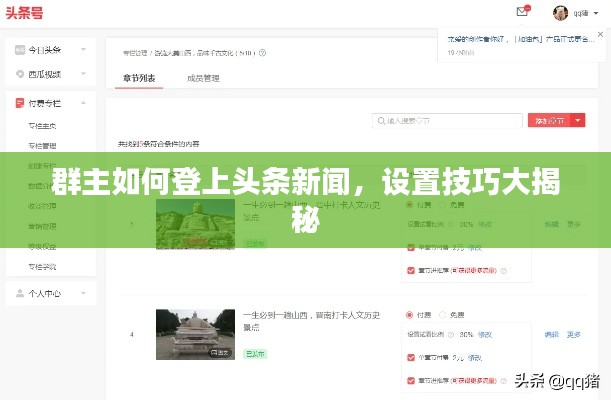The width and height of the screenshot is (611, 400).
Task: Click the 今日头条 sidebar icon
Action: tap(20, 50)
